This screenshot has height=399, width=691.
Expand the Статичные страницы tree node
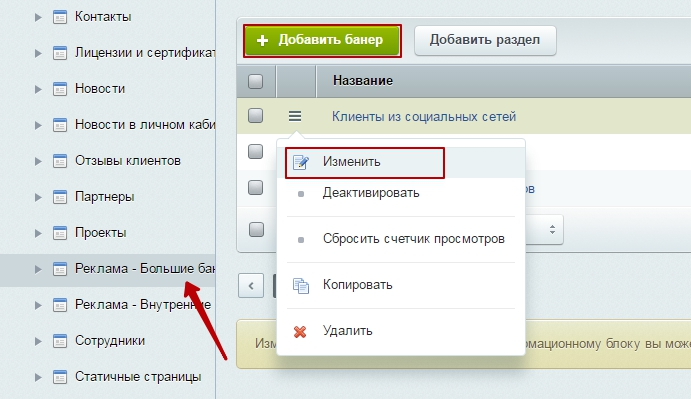click(x=38, y=377)
